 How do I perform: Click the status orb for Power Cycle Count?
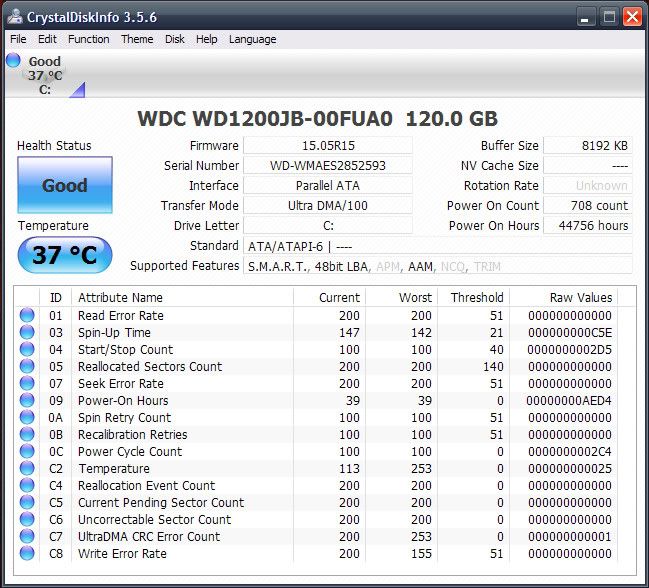(27, 451)
